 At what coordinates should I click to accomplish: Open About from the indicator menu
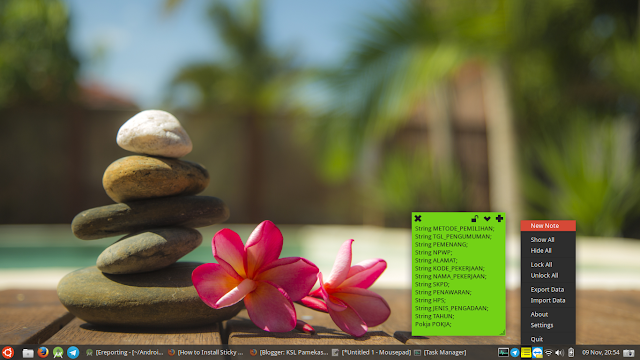click(548, 314)
